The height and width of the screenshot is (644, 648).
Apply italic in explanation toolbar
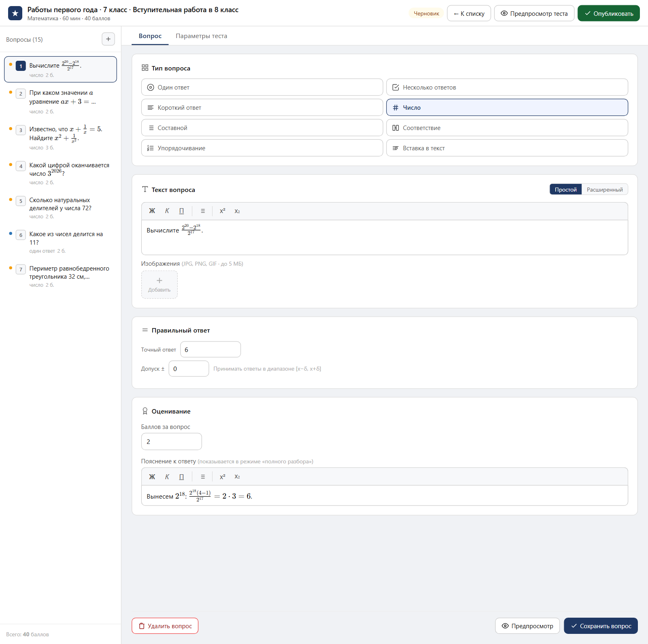click(x=167, y=477)
